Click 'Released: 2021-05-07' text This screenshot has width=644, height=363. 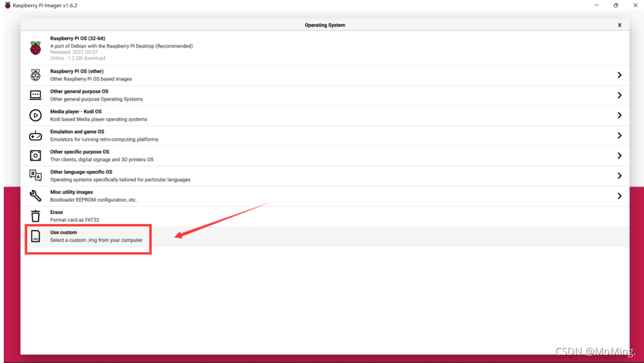tap(74, 52)
